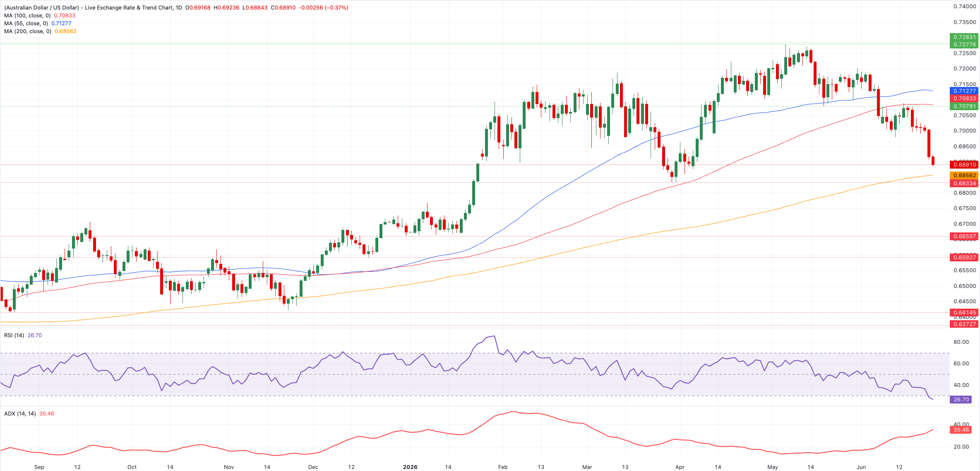This screenshot has width=980, height=471.
Task: Click the red level tag 0.65927
Action: coord(964,257)
